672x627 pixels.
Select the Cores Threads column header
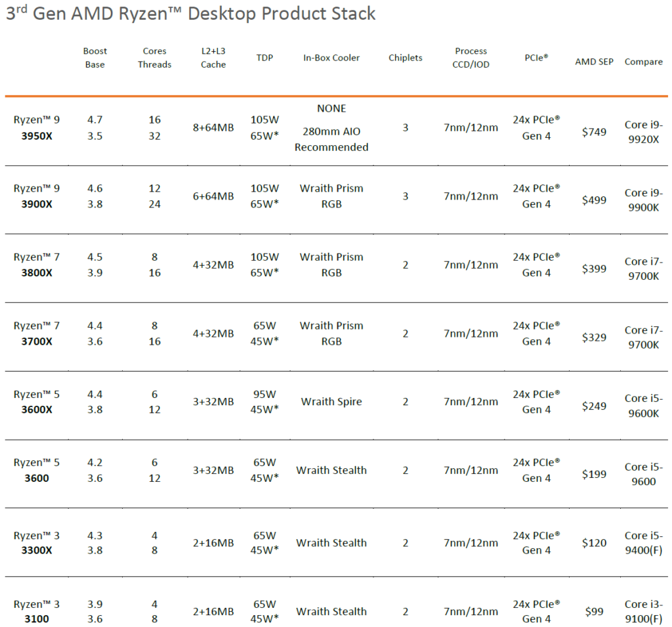[x=154, y=58]
